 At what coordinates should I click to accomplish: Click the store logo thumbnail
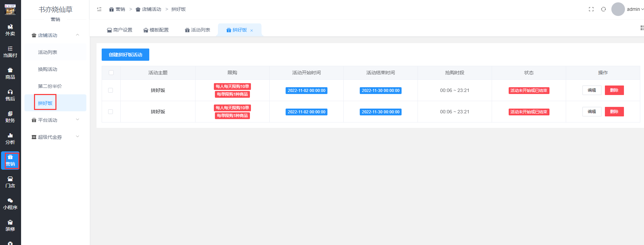coord(10,10)
